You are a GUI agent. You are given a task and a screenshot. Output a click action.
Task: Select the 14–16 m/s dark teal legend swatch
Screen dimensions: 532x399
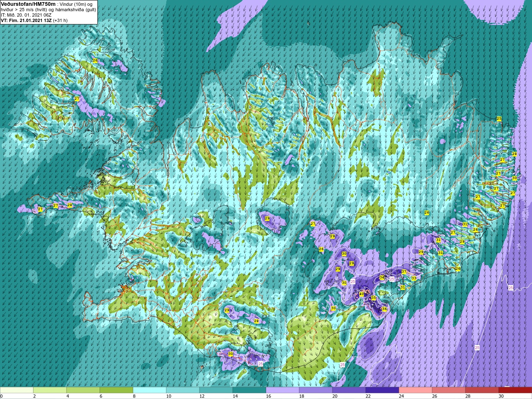coord(249,390)
